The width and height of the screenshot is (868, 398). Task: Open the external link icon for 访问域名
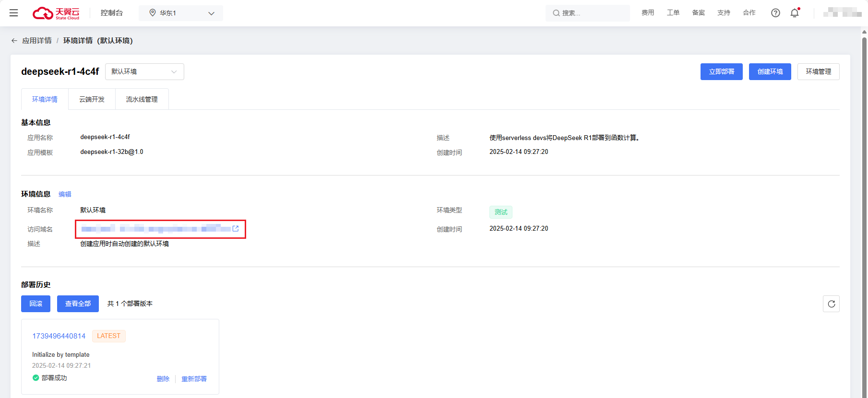tap(236, 229)
